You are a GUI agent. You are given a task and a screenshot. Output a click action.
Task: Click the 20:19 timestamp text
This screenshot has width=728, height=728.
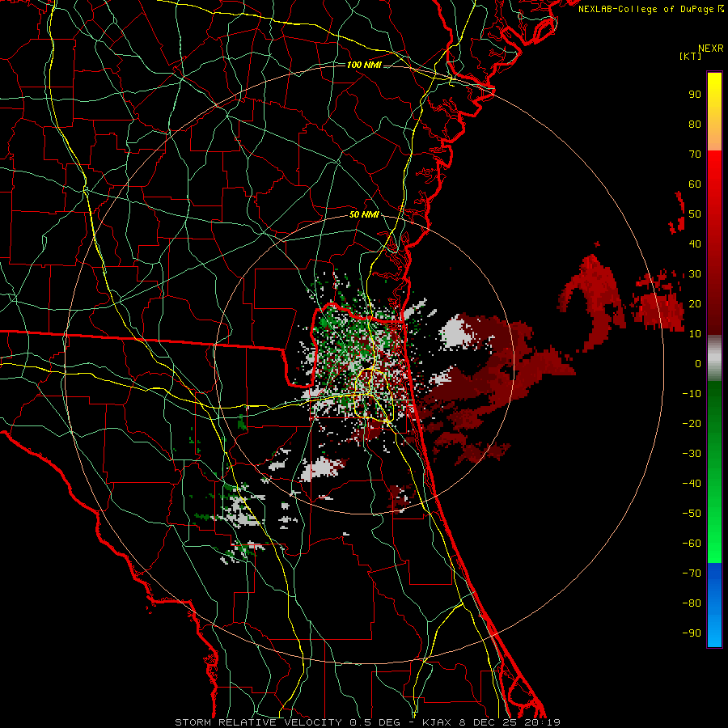tap(542, 722)
